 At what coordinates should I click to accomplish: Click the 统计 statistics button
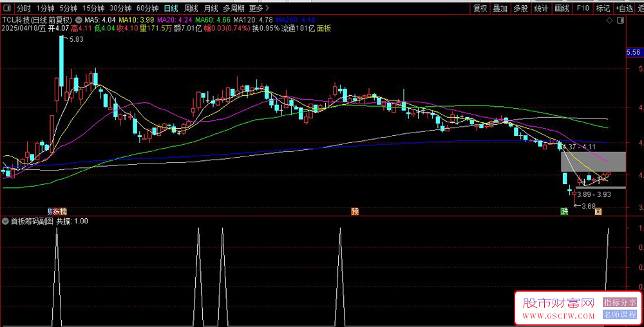[542, 8]
